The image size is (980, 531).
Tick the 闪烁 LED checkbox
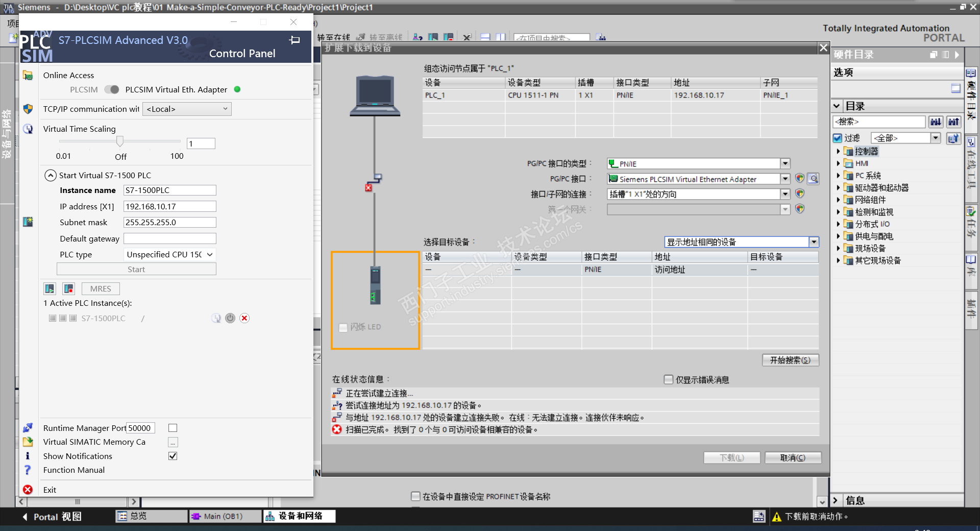(x=343, y=327)
